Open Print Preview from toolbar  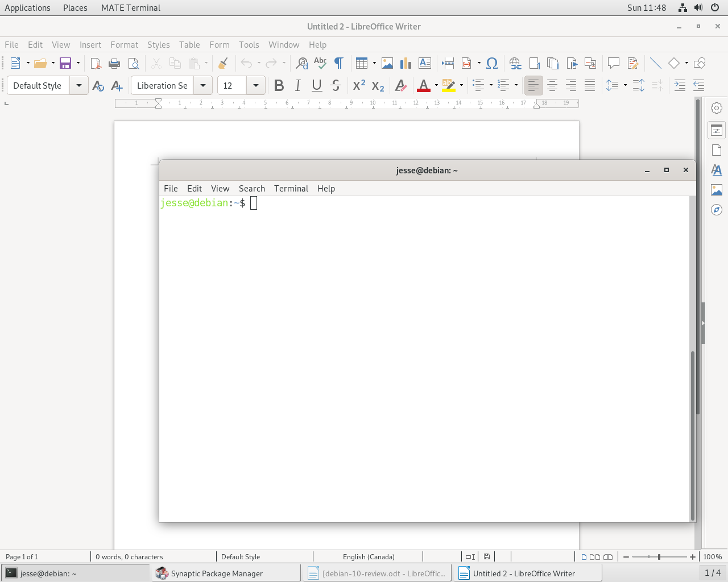point(134,63)
